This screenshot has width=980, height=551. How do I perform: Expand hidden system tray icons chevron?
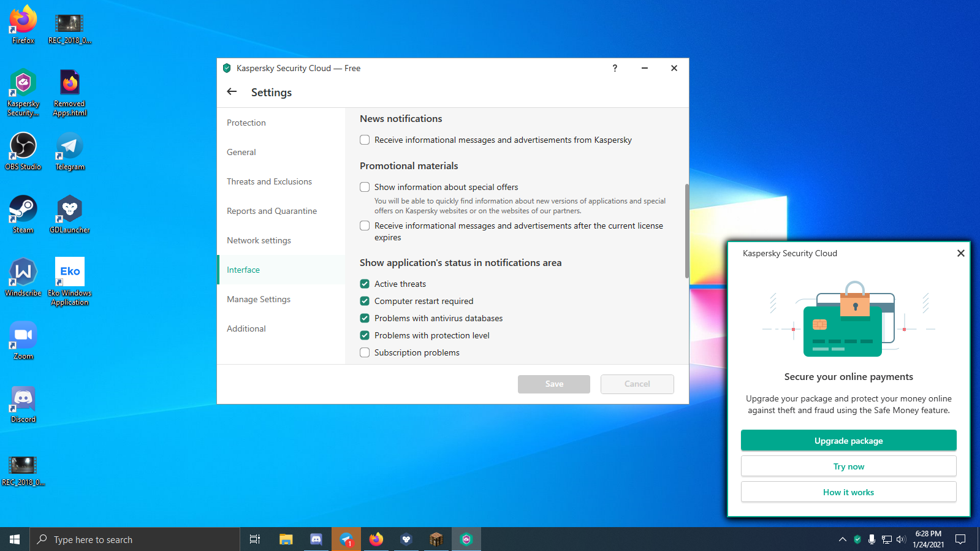[x=843, y=539]
